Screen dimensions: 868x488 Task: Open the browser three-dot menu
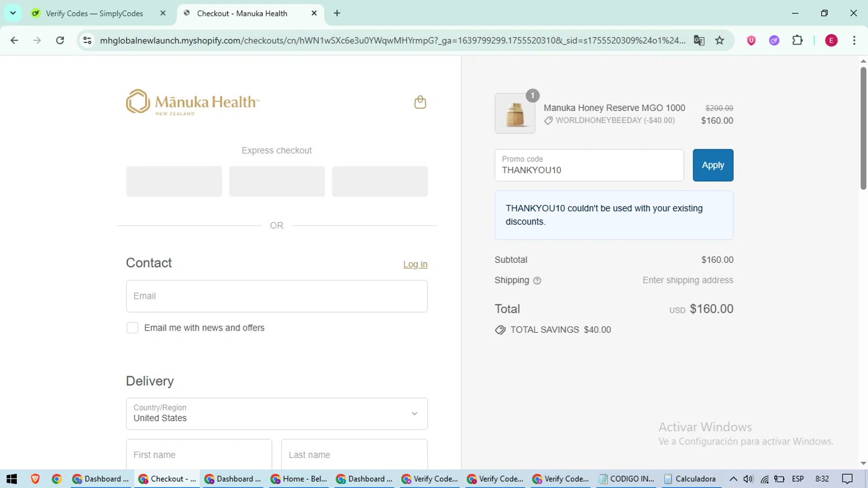854,41
